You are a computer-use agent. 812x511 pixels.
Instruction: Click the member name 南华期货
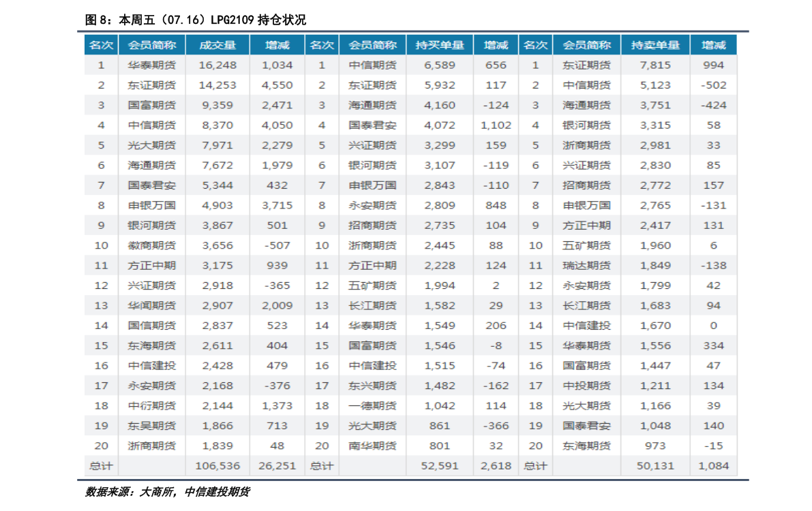pyautogui.click(x=372, y=446)
